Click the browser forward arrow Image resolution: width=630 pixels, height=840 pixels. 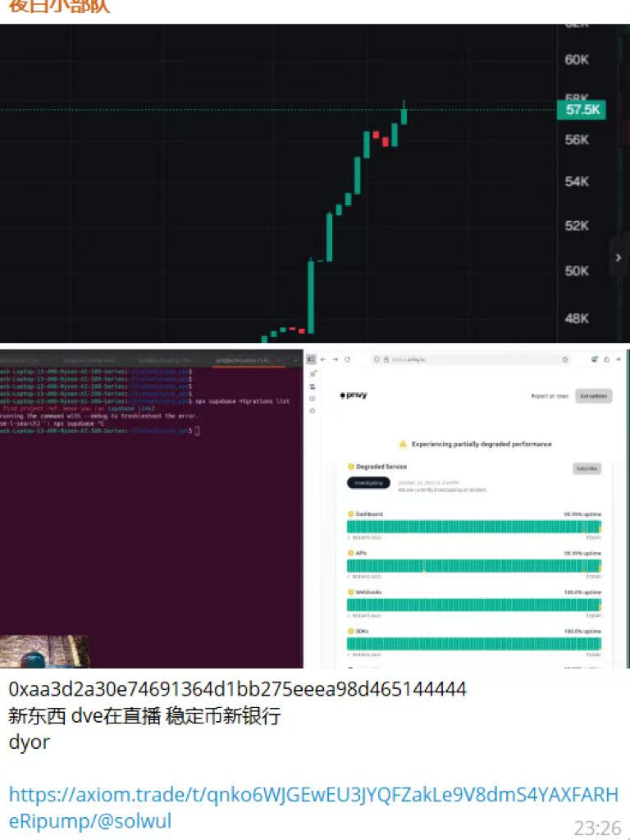pyautogui.click(x=335, y=359)
